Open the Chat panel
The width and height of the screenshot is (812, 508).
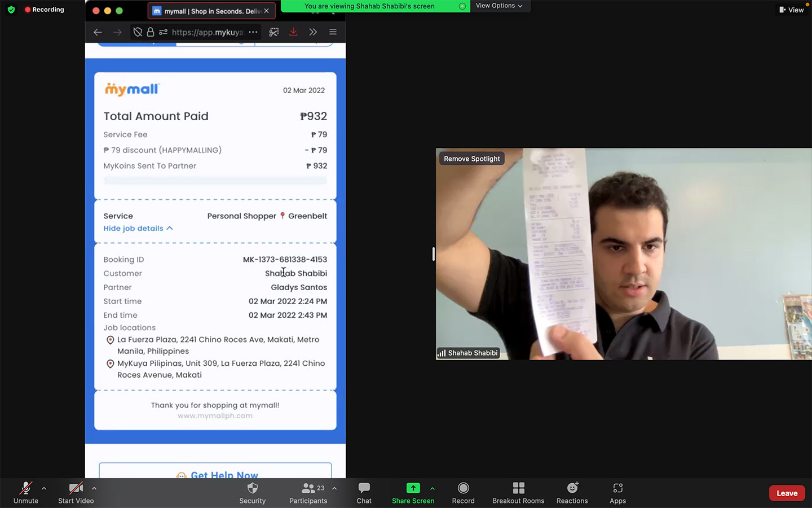coord(364,492)
